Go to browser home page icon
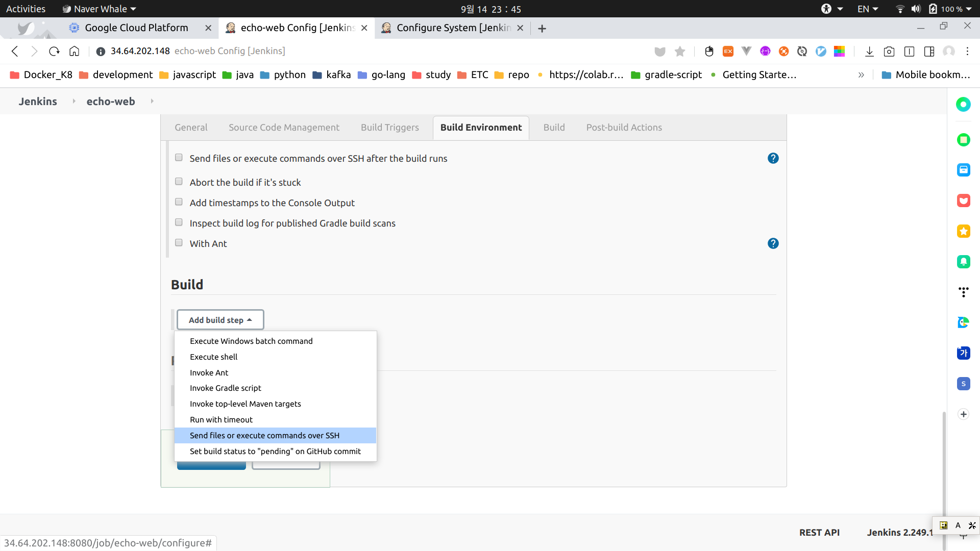 point(75,51)
